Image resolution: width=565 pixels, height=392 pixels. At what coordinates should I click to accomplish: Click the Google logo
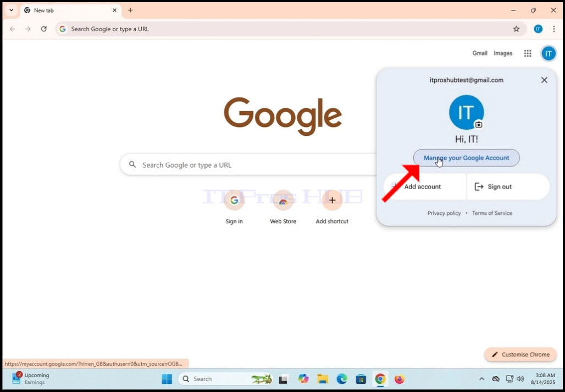tap(283, 116)
